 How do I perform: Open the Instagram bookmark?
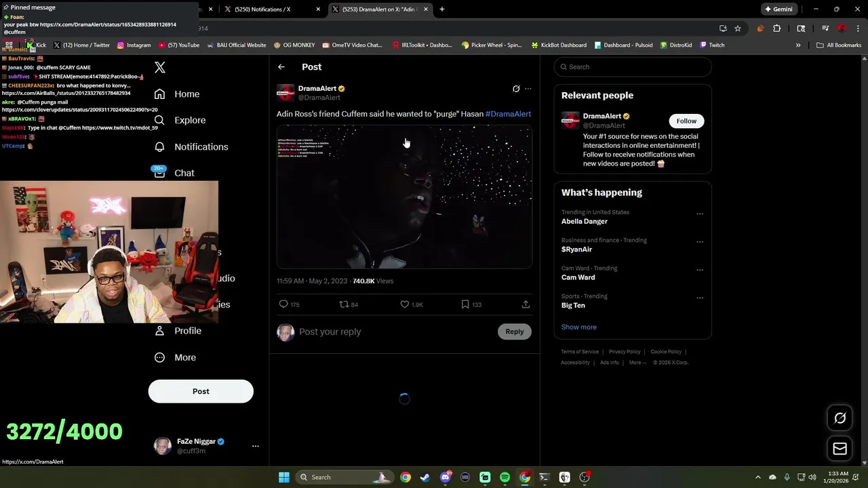[x=134, y=45]
